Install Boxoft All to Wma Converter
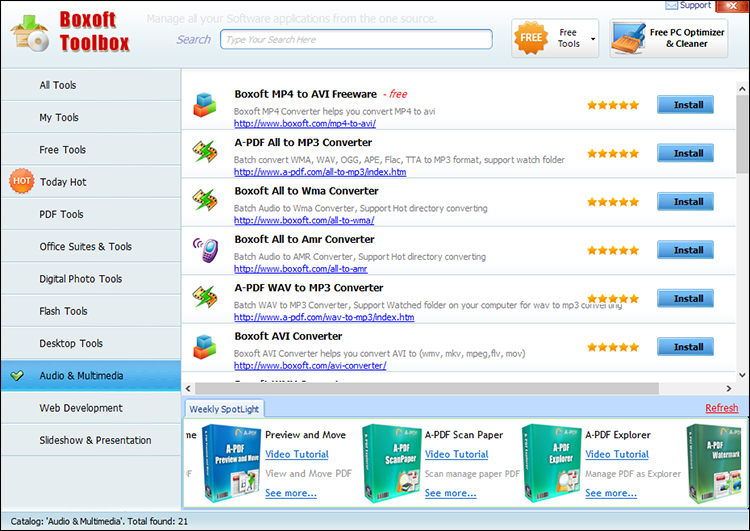Image resolution: width=750 pixels, height=531 pixels. pos(685,201)
